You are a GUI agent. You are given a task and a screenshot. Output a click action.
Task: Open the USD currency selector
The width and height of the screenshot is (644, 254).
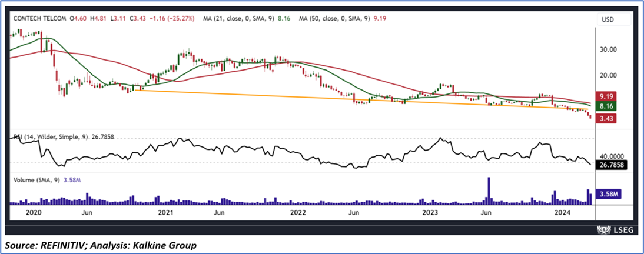pyautogui.click(x=614, y=19)
